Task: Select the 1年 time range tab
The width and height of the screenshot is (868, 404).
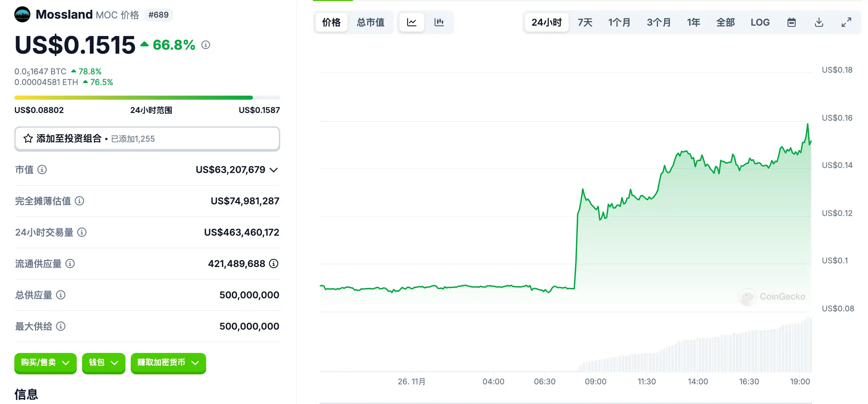Action: [694, 23]
